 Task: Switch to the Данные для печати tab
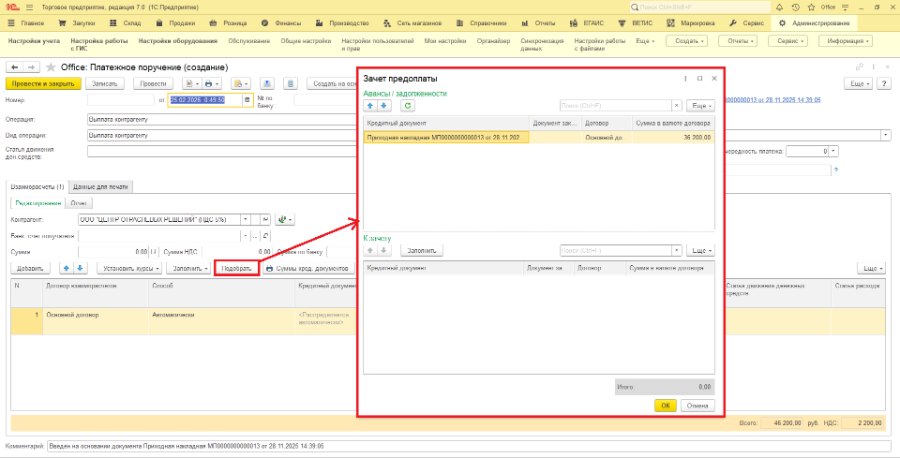click(100, 187)
